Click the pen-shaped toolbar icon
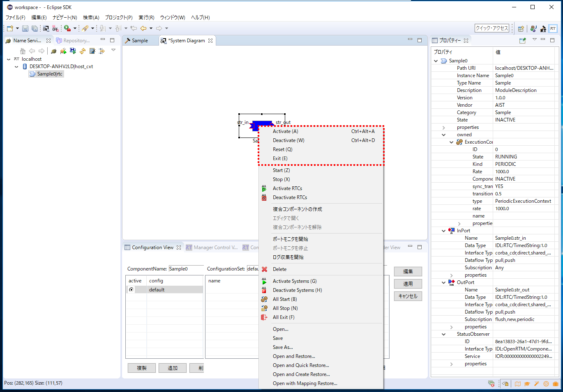 click(85, 28)
